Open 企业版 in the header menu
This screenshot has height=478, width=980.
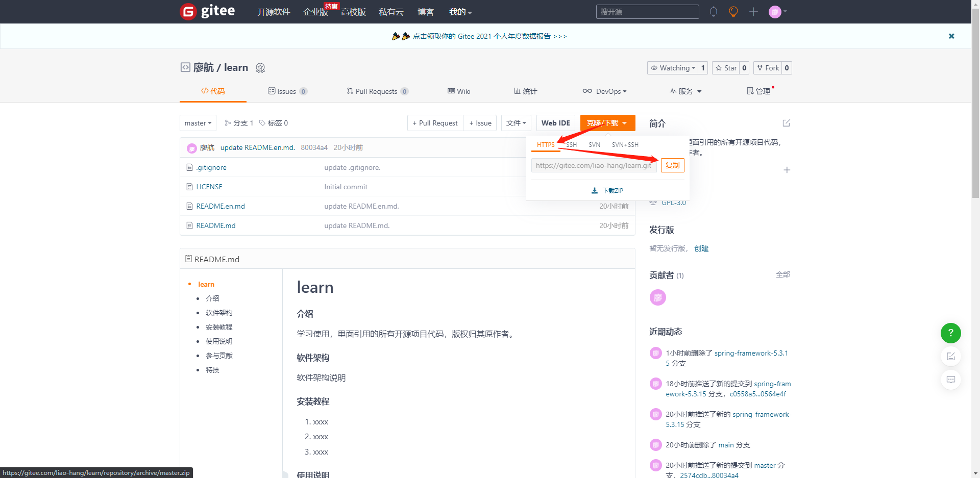315,12
